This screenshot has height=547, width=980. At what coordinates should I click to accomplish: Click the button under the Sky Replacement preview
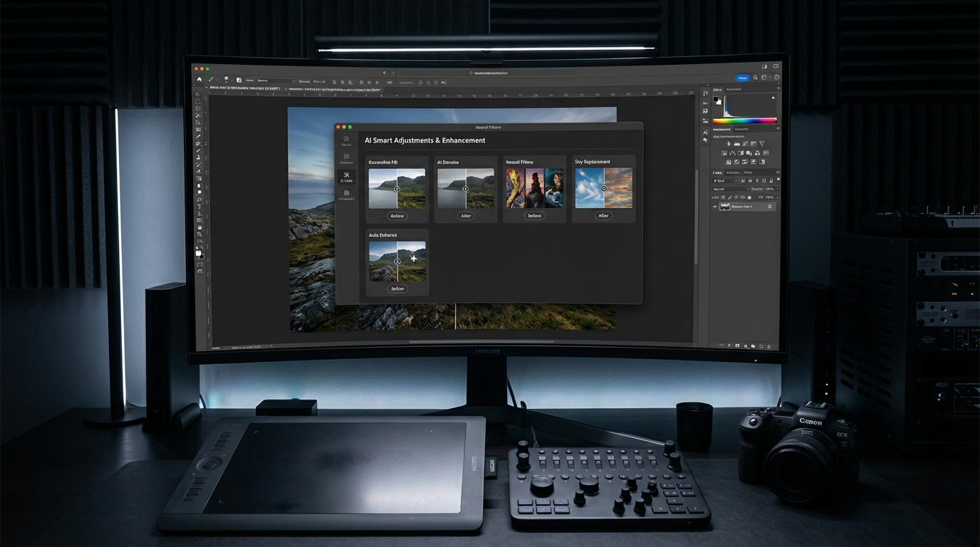point(603,216)
